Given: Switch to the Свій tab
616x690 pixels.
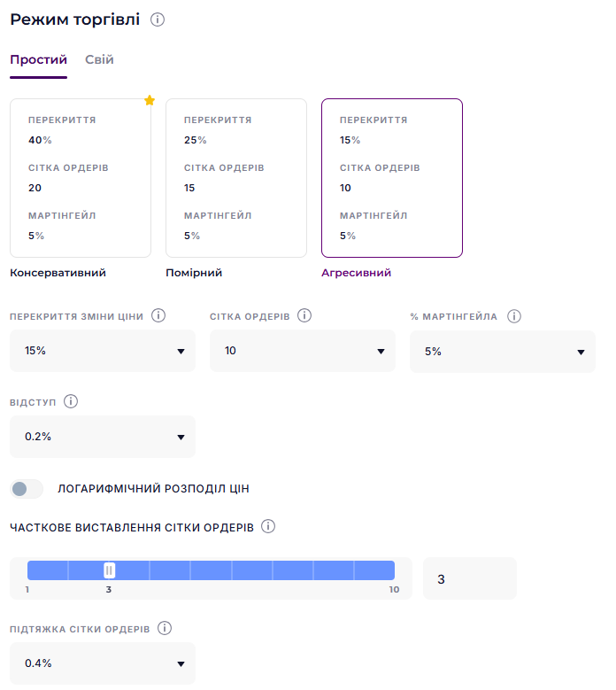Looking at the screenshot, I should [x=99, y=60].
